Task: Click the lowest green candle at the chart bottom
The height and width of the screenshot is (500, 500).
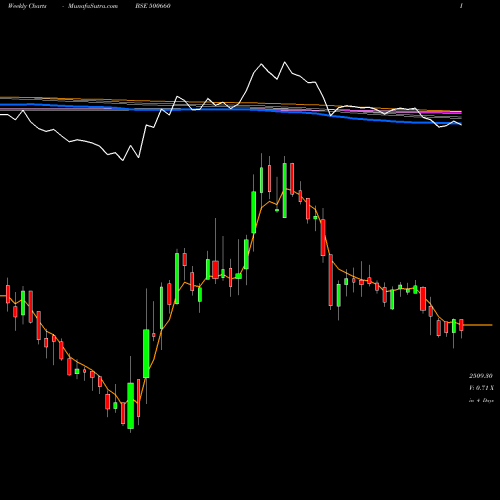Action: [131, 406]
